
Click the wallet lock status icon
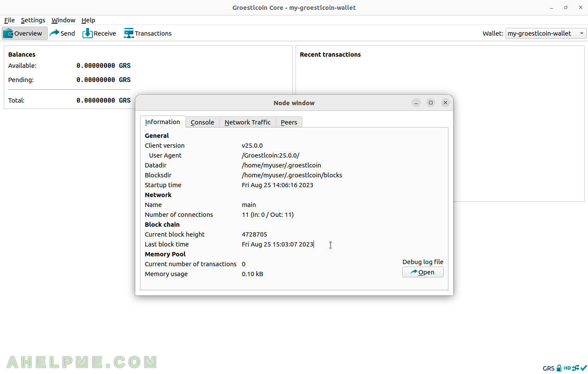[559, 368]
